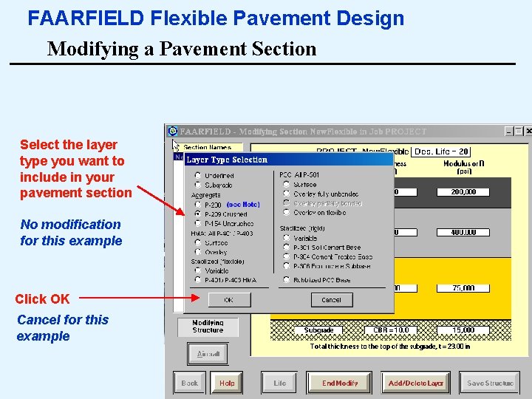Pick P-304 Cement Treated Base option
This screenshot has height=399, width=532.
click(287, 256)
